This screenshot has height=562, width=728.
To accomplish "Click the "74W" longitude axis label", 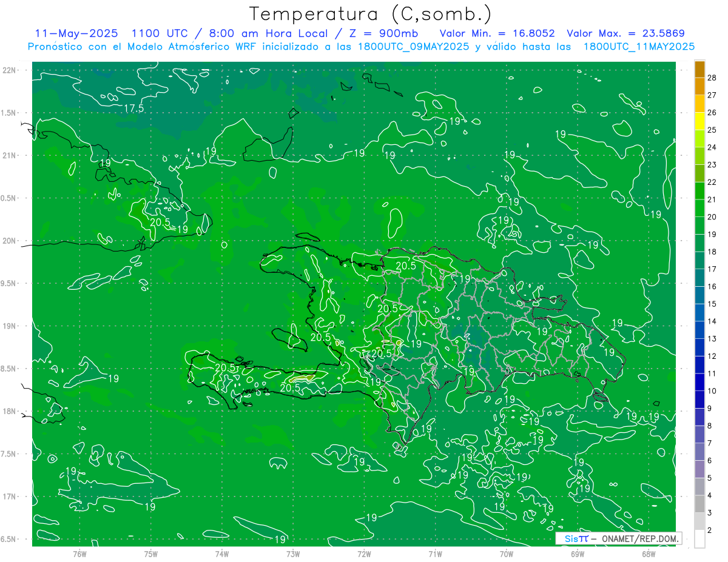I will [221, 554].
